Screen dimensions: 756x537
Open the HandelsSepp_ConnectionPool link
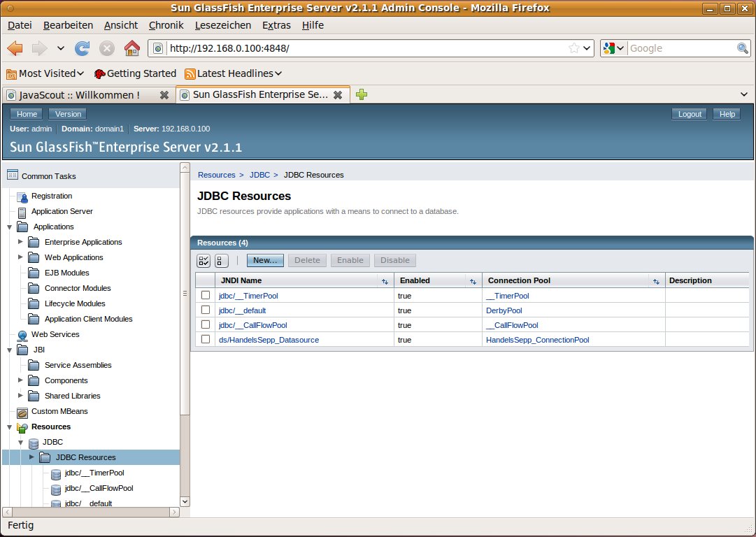(537, 340)
